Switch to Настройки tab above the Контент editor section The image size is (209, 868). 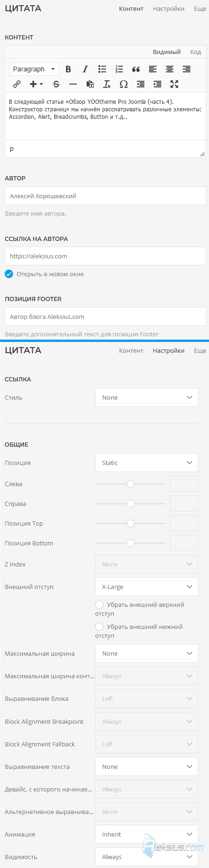click(168, 8)
